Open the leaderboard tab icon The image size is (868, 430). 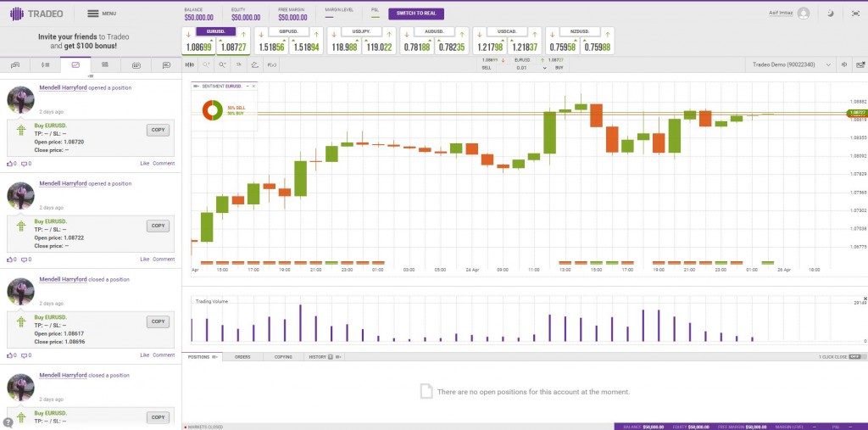(105, 64)
